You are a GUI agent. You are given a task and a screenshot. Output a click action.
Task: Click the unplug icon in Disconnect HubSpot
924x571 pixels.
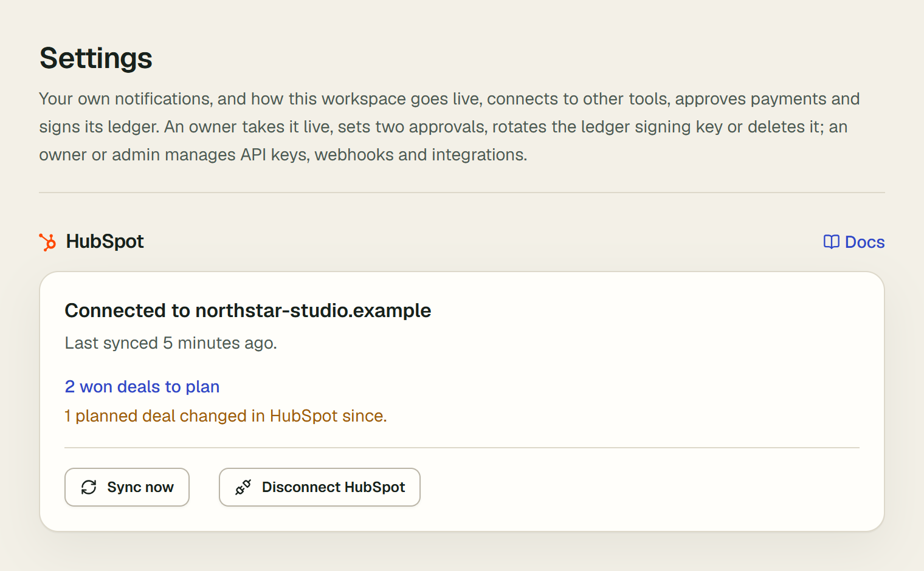243,487
